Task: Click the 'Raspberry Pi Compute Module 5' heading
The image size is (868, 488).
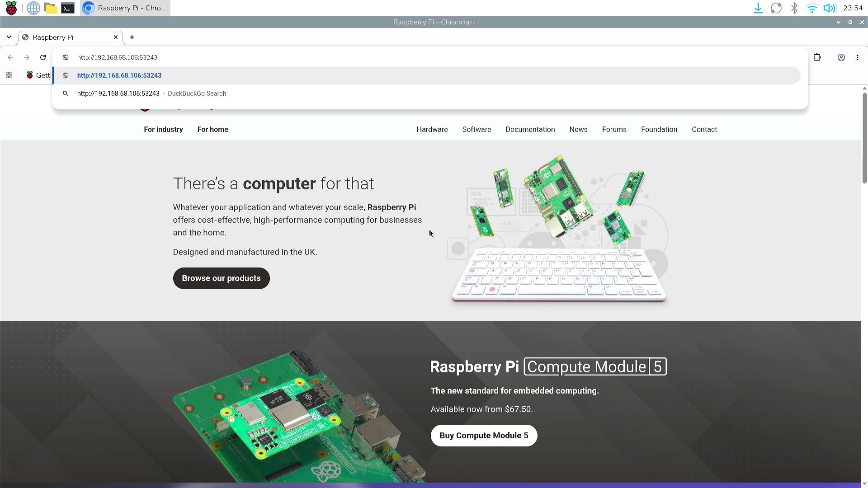Action: coord(548,366)
